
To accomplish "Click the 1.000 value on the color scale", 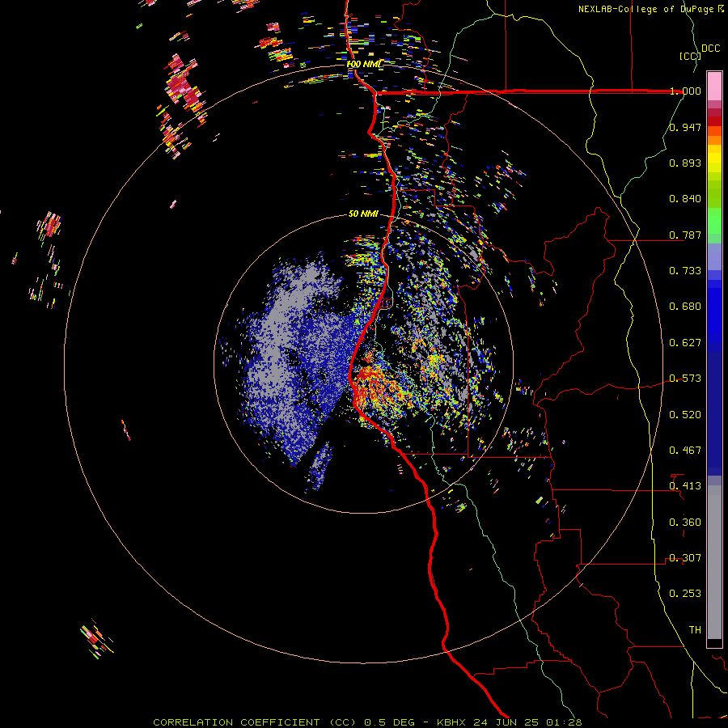I will coord(685,91).
